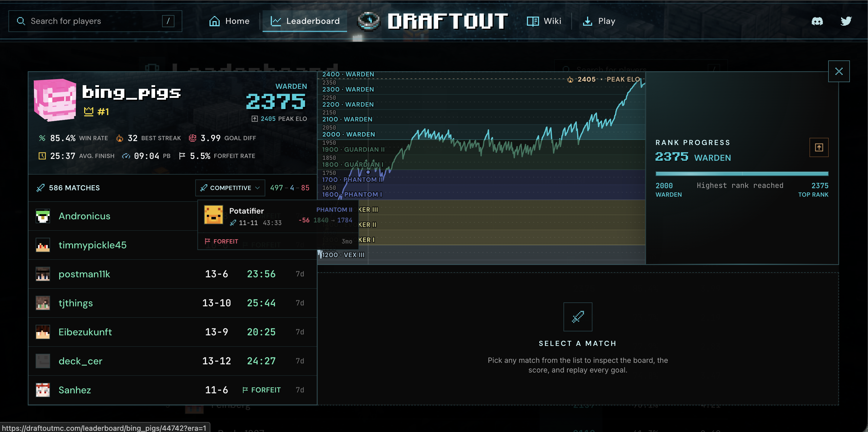
Task: Go to the Home tab
Action: pyautogui.click(x=229, y=21)
